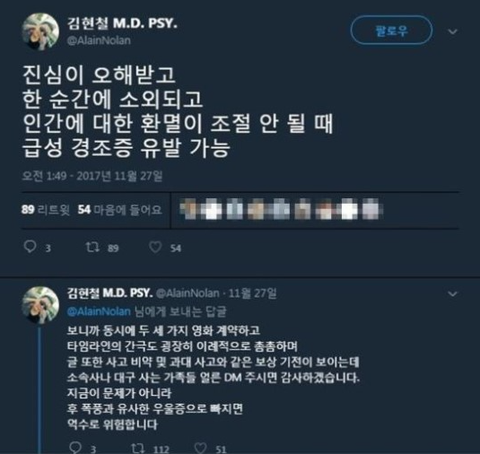Open the 89 리트윗 list
This screenshot has width=480, height=454.
tap(46, 210)
